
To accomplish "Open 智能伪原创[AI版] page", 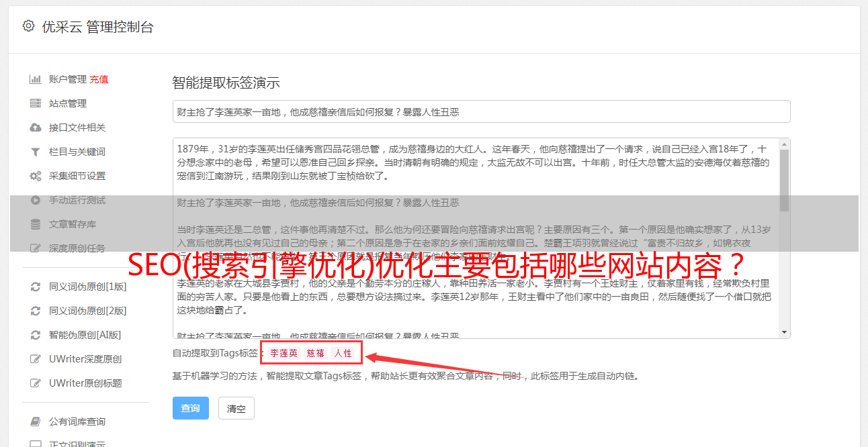I will click(85, 335).
